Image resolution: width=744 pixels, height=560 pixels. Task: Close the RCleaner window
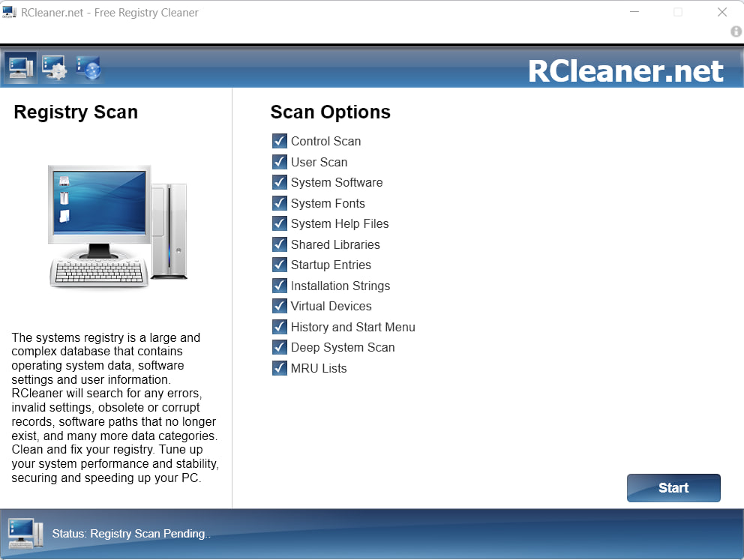pos(721,12)
